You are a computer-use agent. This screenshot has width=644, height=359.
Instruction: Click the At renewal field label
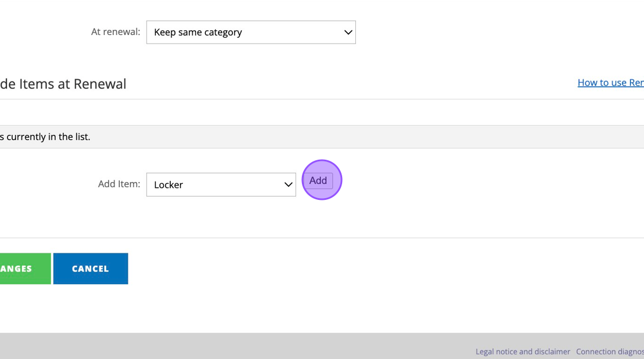[116, 32]
